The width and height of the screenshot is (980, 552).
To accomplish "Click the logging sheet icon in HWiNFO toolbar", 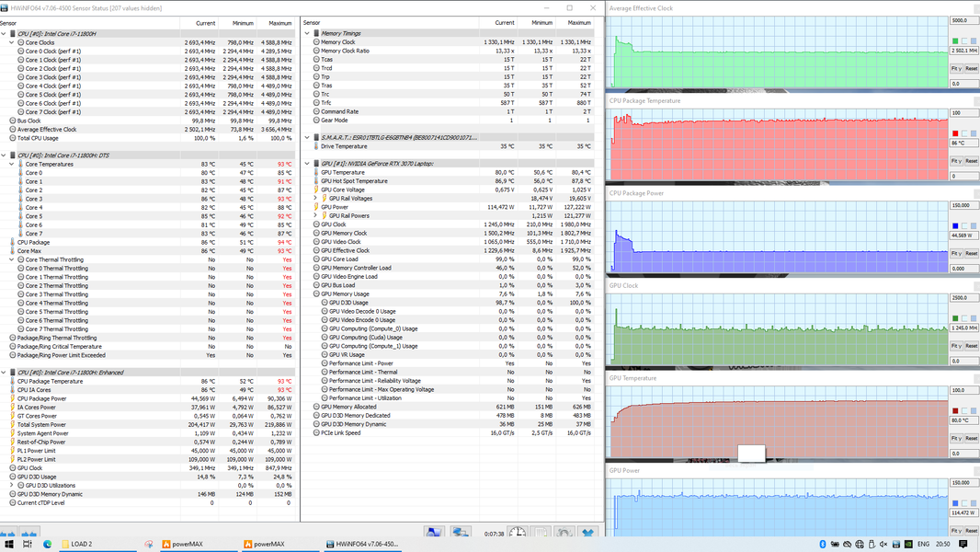I will [x=541, y=533].
